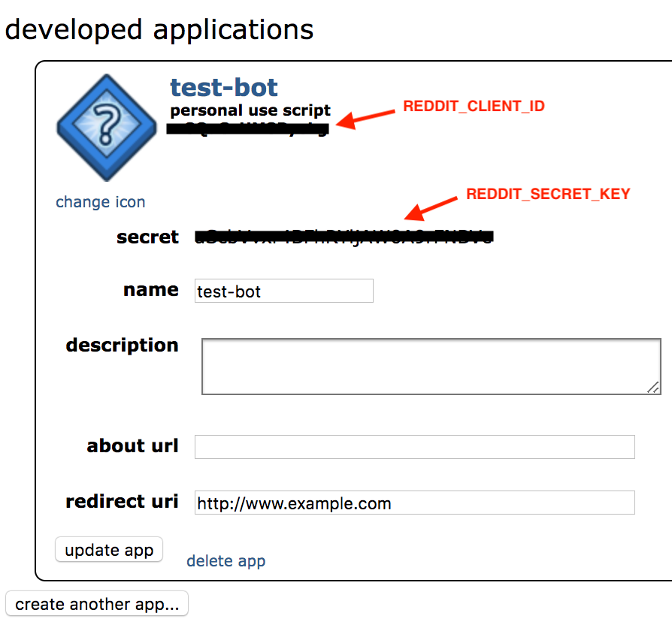Select the redirect uri field
The image size is (672, 637).
(x=414, y=503)
